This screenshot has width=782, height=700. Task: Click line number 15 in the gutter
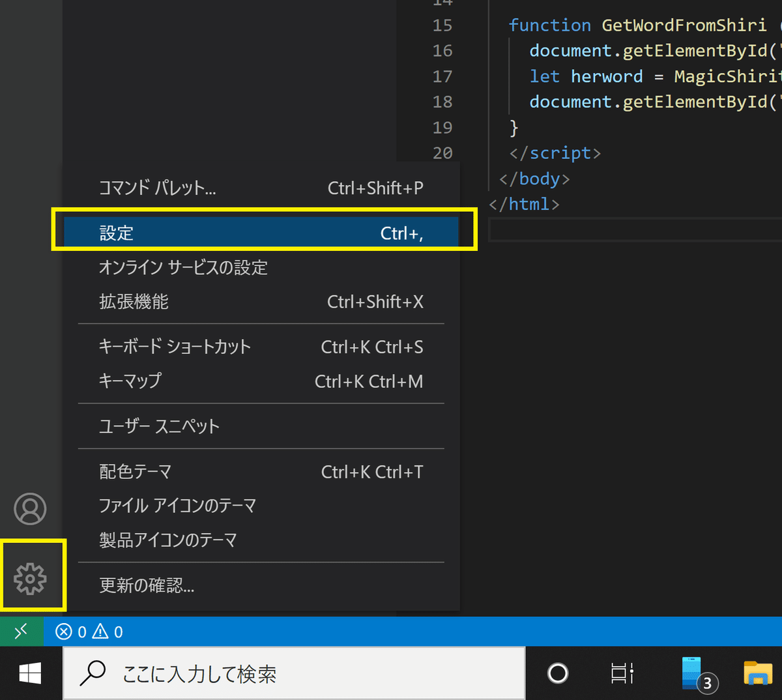pyautogui.click(x=442, y=25)
